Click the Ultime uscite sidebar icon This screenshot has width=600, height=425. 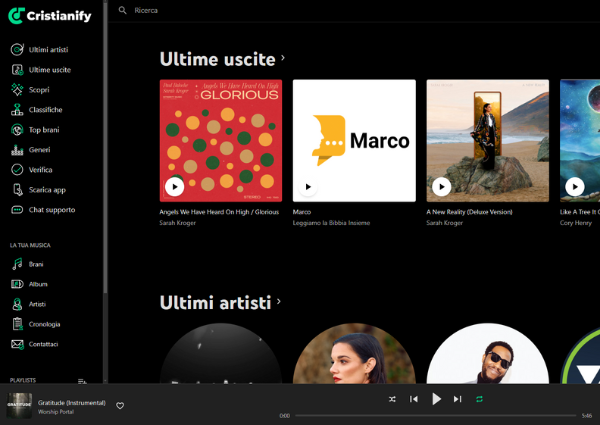[17, 70]
